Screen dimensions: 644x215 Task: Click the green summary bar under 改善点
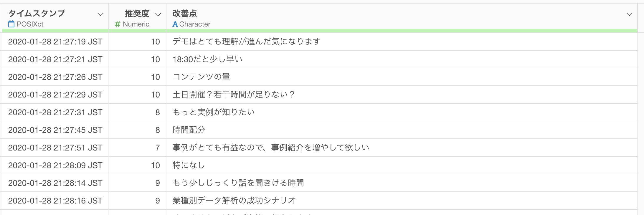point(402,31)
